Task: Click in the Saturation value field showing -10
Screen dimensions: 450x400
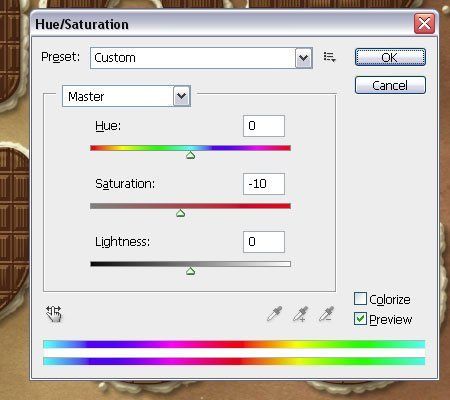Action: click(x=264, y=184)
